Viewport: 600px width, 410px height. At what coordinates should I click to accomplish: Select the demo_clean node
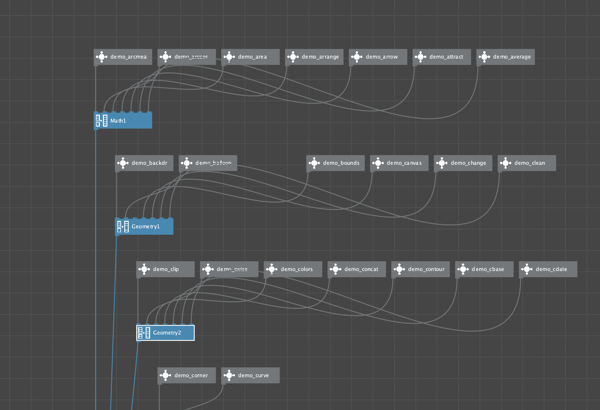tap(527, 163)
